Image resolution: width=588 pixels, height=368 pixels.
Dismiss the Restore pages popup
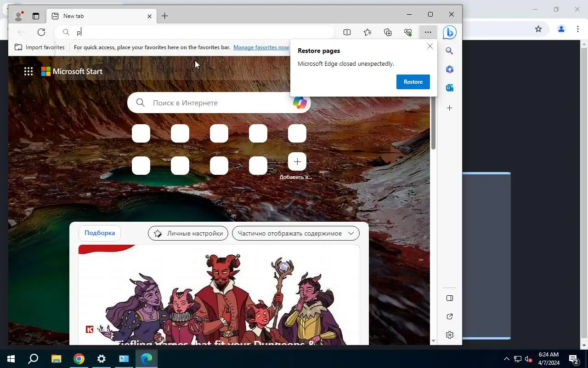(430, 46)
